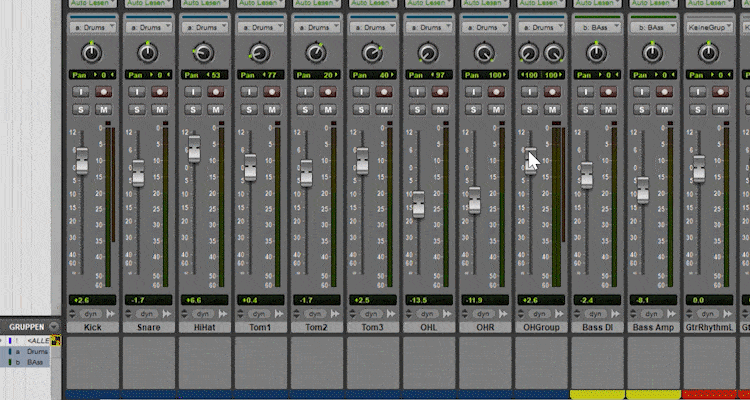This screenshot has height=400, width=750.
Task: Record-enable the Tom2 track
Action: click(x=328, y=92)
